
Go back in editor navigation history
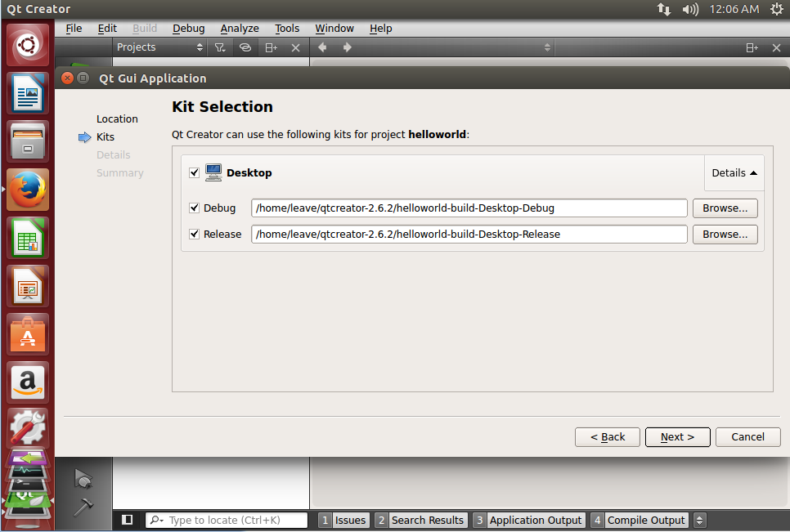click(322, 47)
